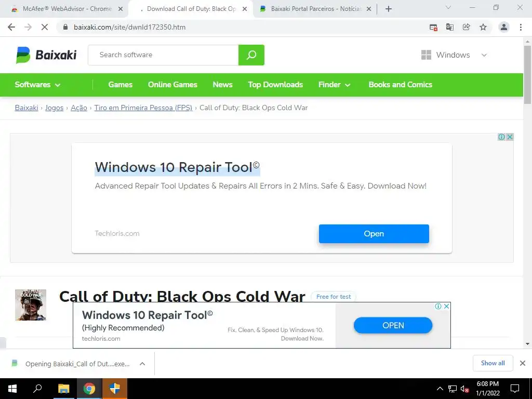Open the notification center icon
The width and height of the screenshot is (532, 399).
click(515, 389)
